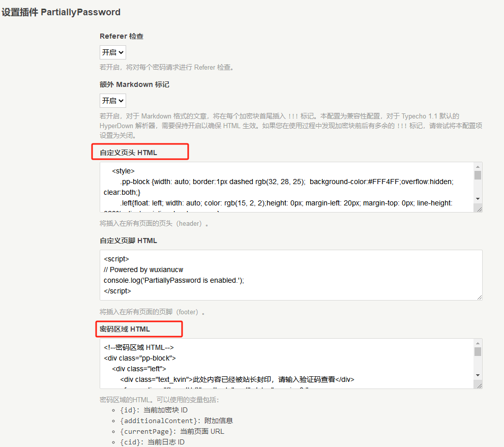Viewport: 504px width, 447px height.
Task: Click the resize handle of 密码区域 HTML textarea
Action: [478, 385]
